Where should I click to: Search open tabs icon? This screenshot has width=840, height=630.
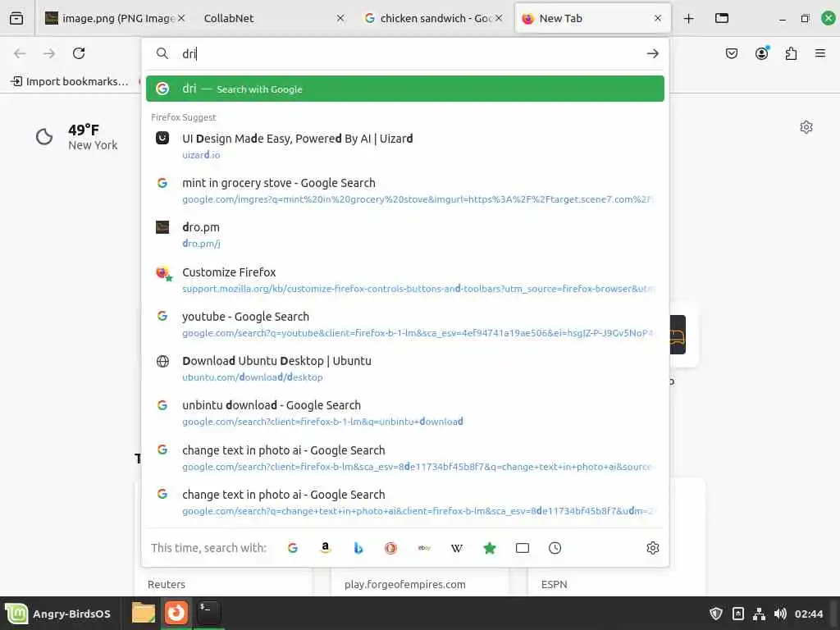[522, 547]
